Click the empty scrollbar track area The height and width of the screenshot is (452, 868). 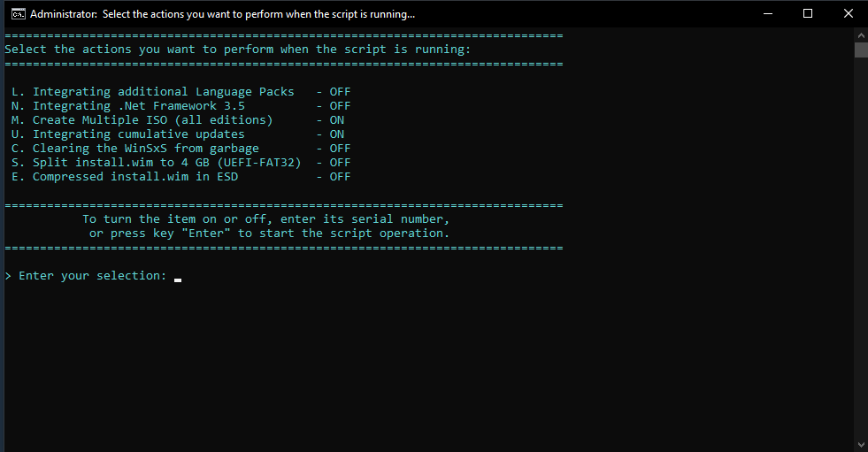(x=861, y=248)
